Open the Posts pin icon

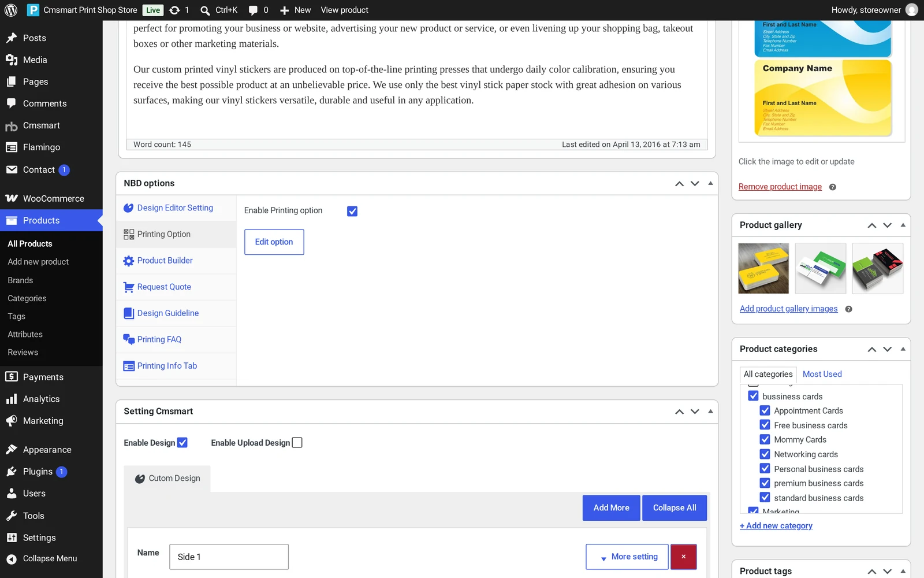click(12, 38)
